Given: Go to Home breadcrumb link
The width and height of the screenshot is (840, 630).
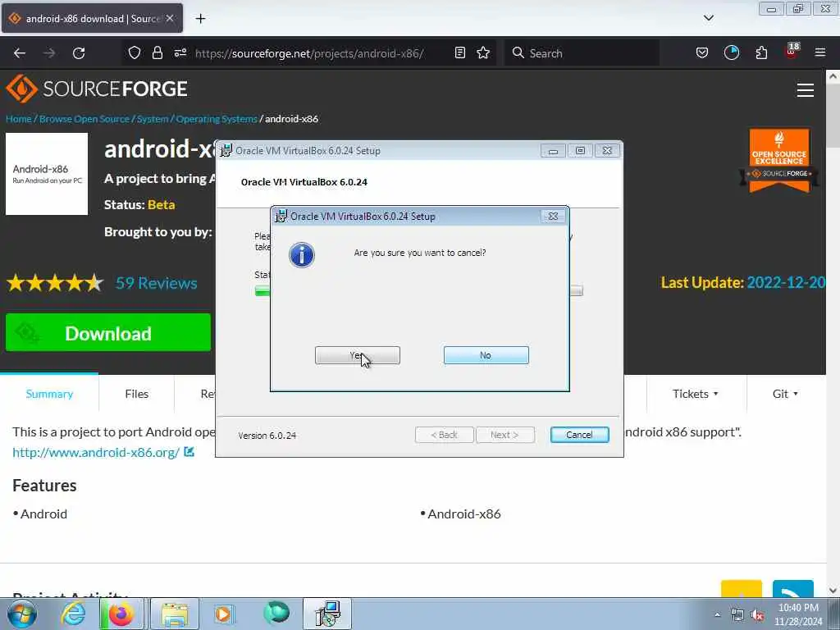Looking at the screenshot, I should (x=19, y=119).
